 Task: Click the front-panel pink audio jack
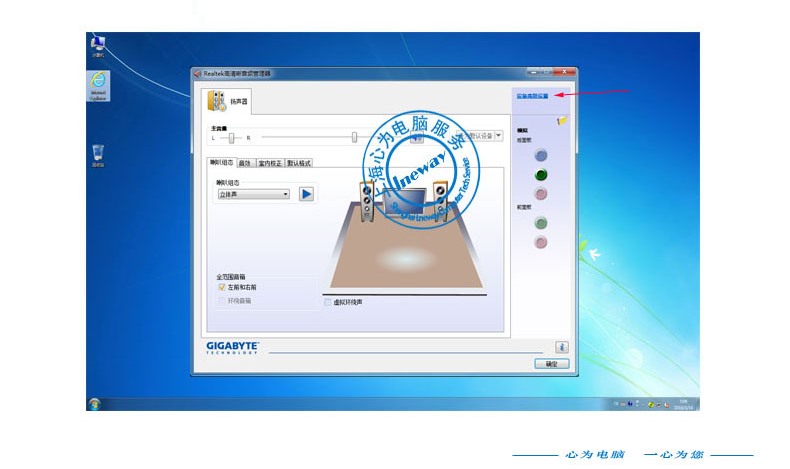[x=541, y=242]
